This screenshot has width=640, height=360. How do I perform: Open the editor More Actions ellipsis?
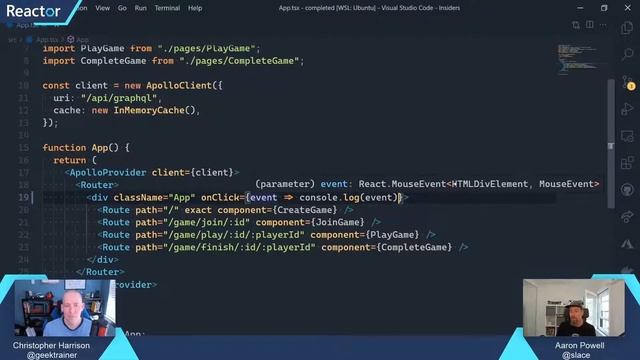pos(603,25)
